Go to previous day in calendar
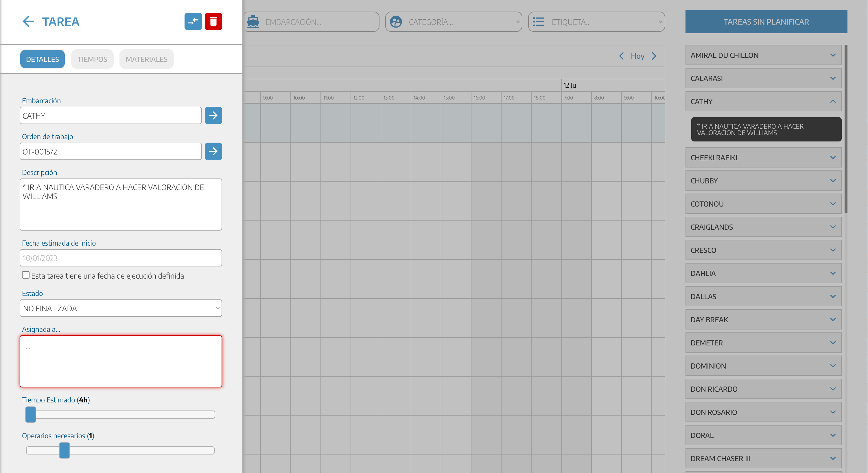868x473 pixels. (x=621, y=56)
